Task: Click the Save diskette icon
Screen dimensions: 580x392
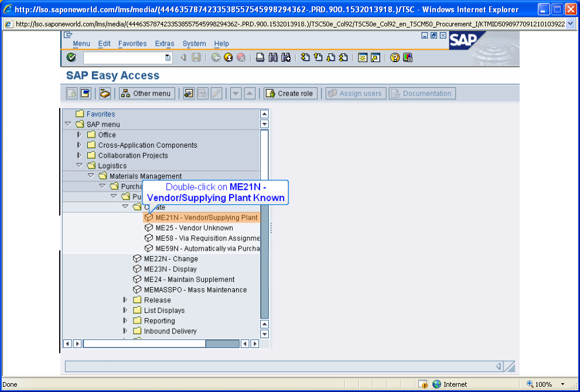Action: [x=196, y=57]
